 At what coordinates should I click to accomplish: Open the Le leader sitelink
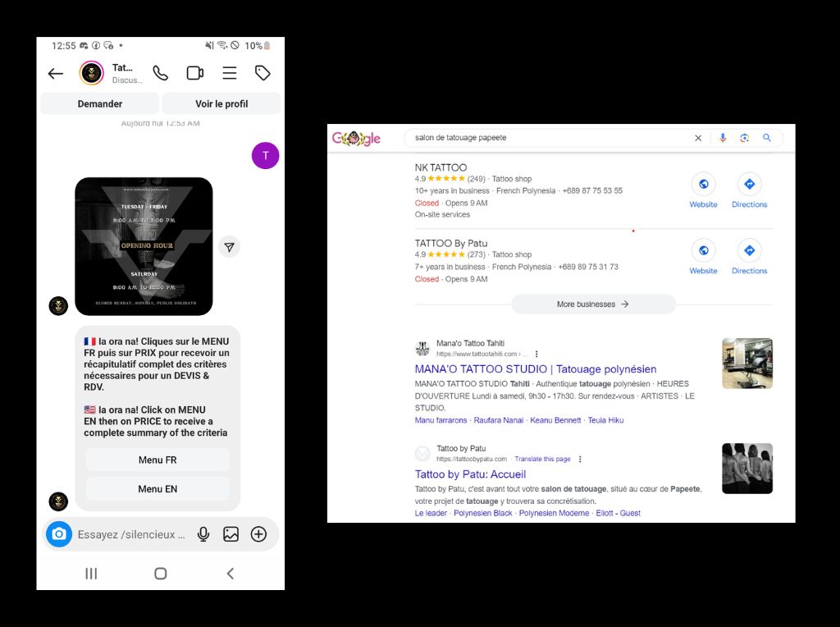[x=431, y=513]
